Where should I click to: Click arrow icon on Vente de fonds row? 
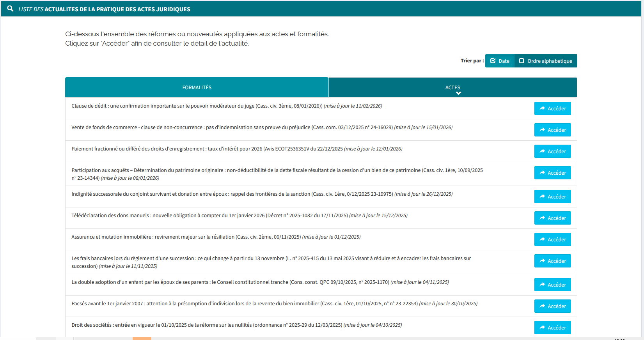[542, 130]
